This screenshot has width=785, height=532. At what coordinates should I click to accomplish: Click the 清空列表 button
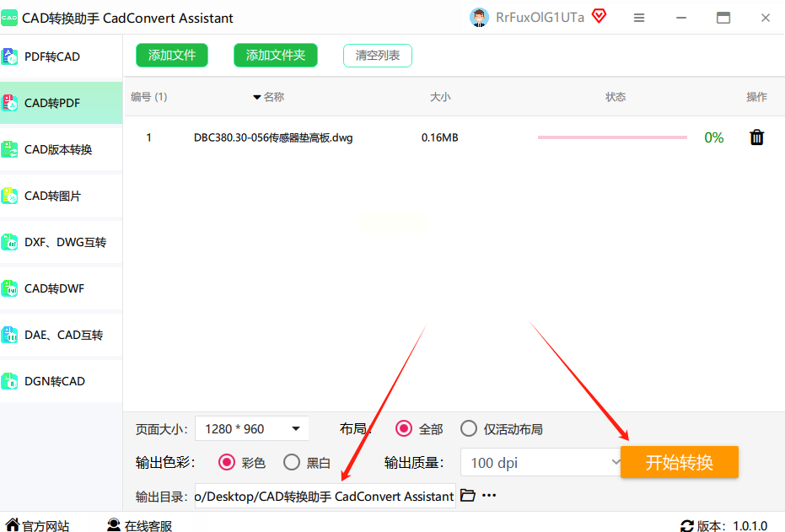(x=378, y=56)
